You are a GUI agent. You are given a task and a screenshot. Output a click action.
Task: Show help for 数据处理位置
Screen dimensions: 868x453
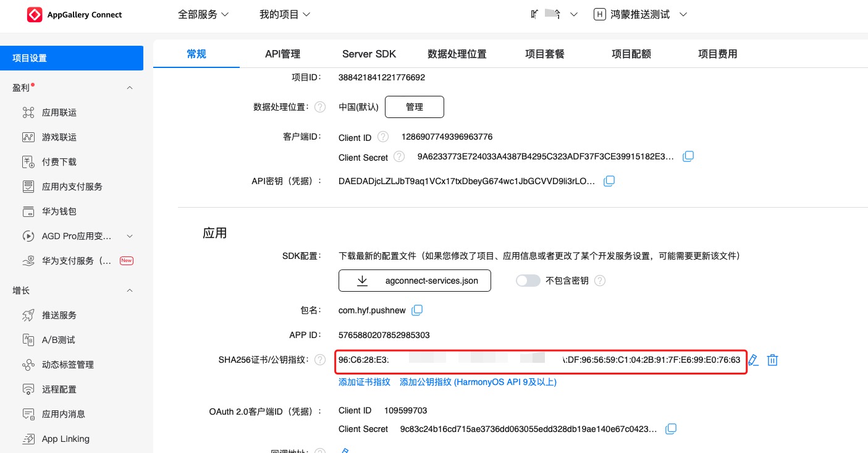tap(320, 107)
